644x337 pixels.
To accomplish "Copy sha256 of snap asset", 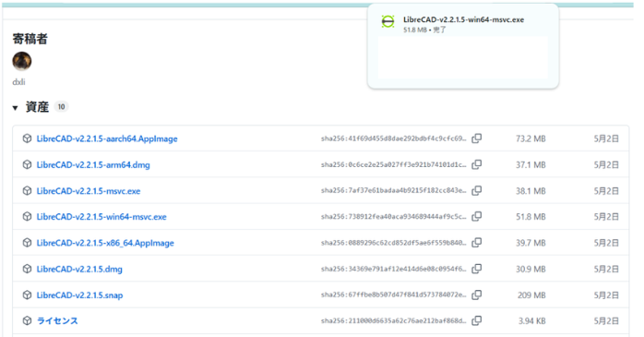I will point(476,295).
